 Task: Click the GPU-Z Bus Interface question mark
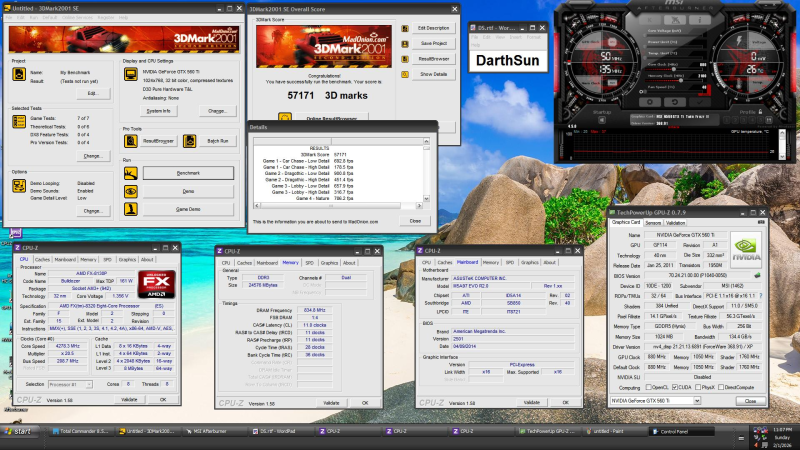761,296
